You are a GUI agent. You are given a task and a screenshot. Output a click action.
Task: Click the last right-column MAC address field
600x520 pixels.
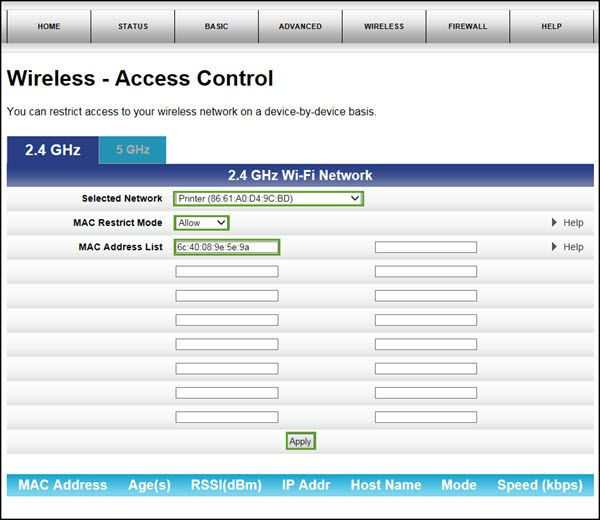tap(425, 417)
